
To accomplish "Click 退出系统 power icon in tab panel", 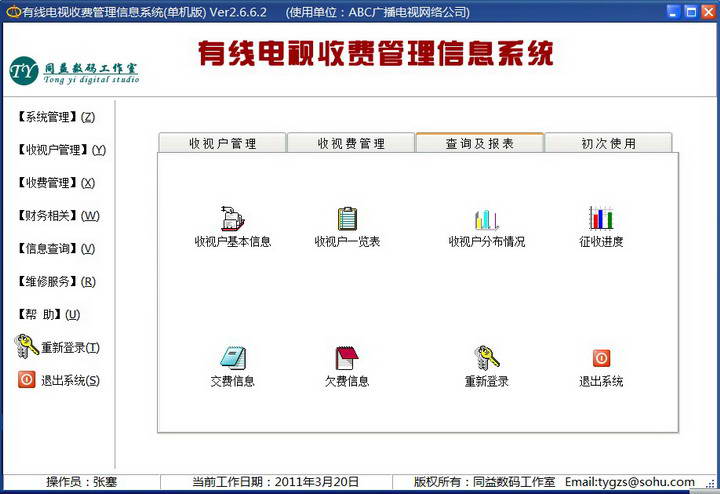I will click(x=601, y=358).
